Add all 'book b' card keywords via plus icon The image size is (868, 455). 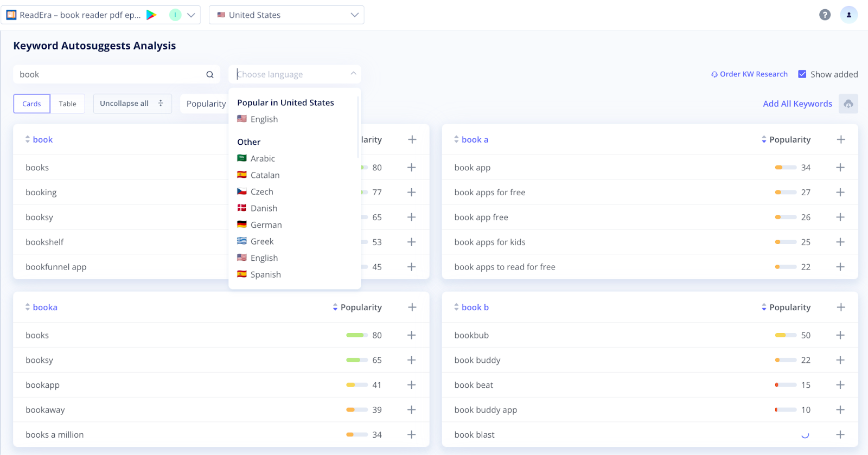[841, 307]
